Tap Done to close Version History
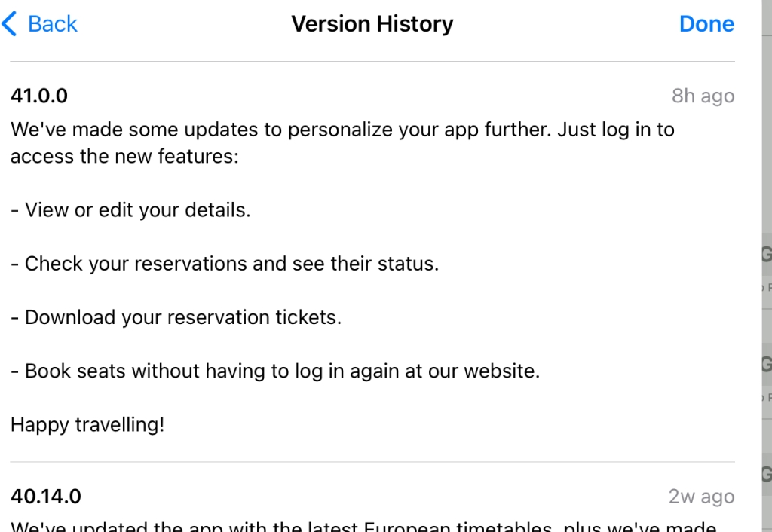The width and height of the screenshot is (772, 532). click(706, 23)
